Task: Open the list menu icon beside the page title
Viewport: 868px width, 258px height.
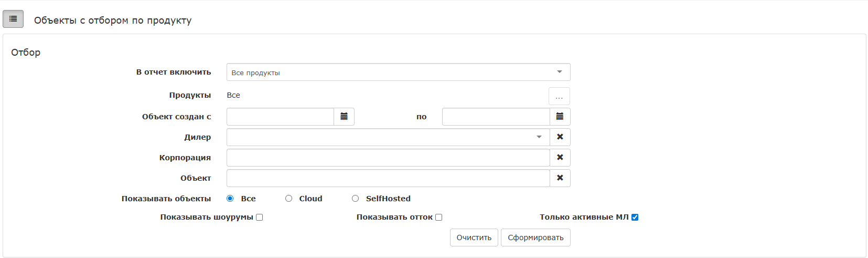Action: [x=13, y=19]
